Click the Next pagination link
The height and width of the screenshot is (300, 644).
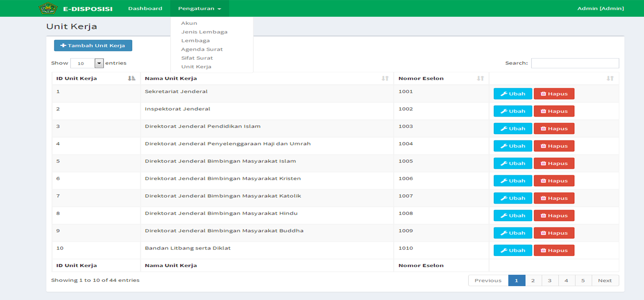(x=604, y=280)
